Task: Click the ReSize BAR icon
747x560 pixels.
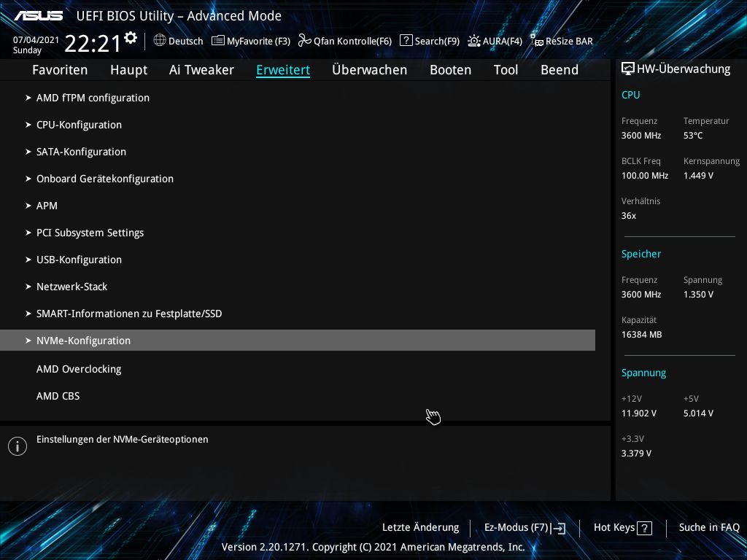Action: (x=537, y=41)
